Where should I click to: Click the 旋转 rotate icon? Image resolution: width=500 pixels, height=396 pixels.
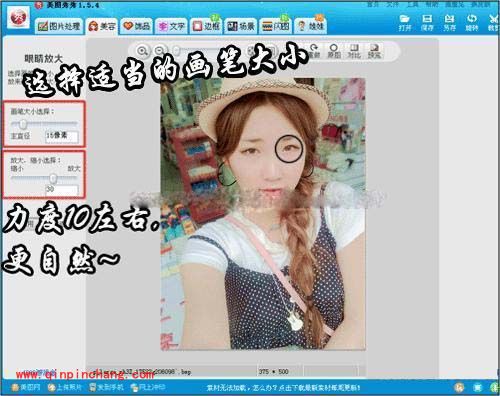coord(471,23)
